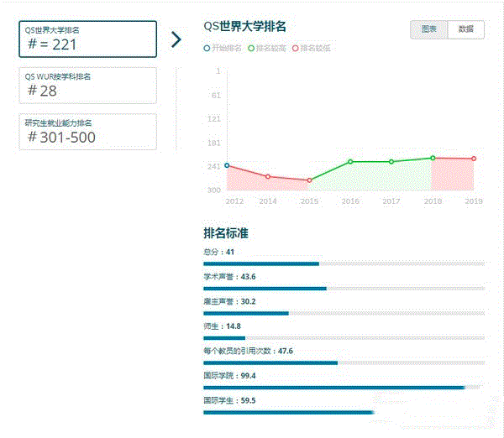The image size is (504, 438).
Task: Click the 国际学生：59.5 label text
Action: coord(229,400)
